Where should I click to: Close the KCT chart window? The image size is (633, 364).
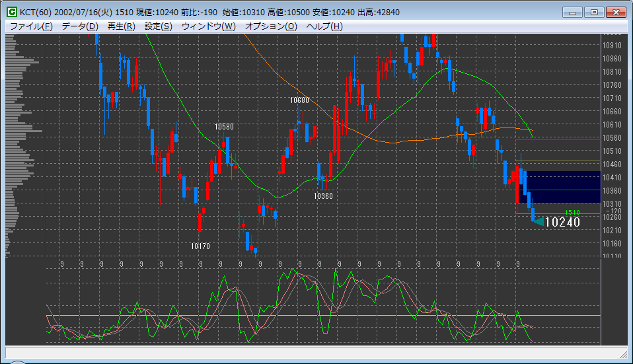pos(616,12)
